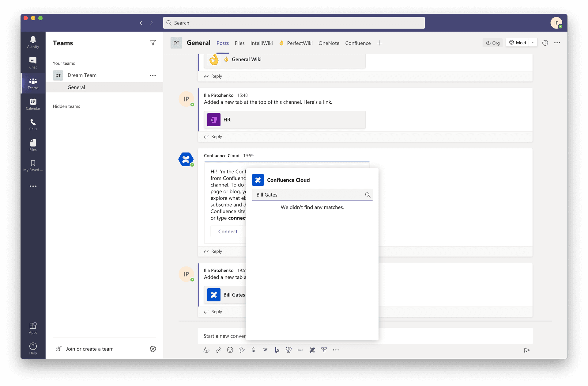Attach a file to the new message

pyautogui.click(x=218, y=350)
